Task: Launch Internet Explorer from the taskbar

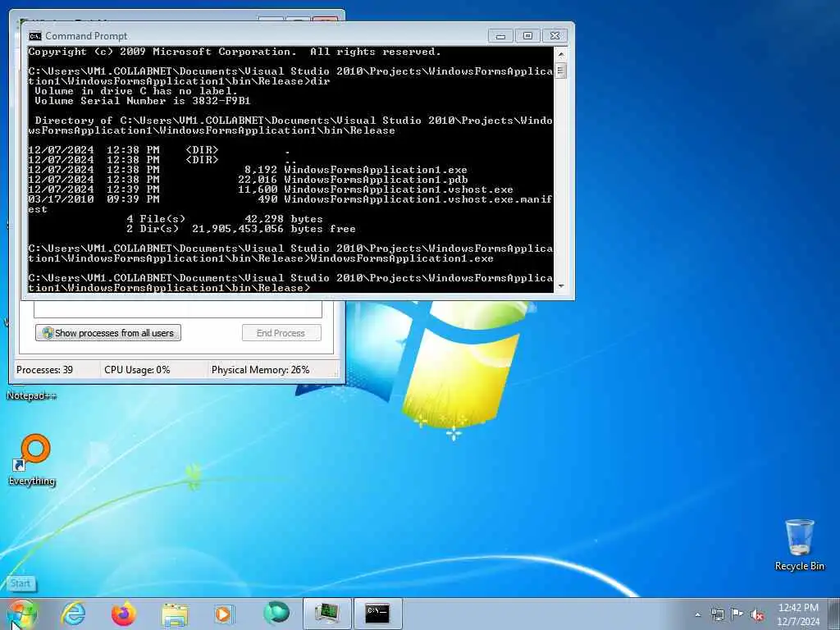Action: point(73,614)
